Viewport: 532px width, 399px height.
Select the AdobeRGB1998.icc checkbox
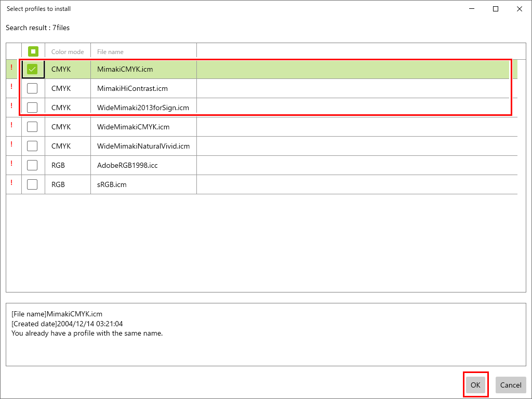pyautogui.click(x=32, y=165)
